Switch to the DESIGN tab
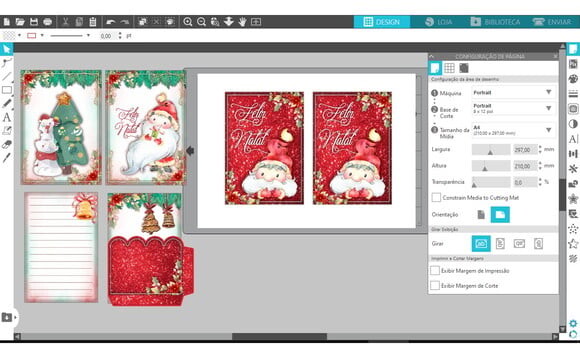Screen dimensions: 580x363 [382, 22]
